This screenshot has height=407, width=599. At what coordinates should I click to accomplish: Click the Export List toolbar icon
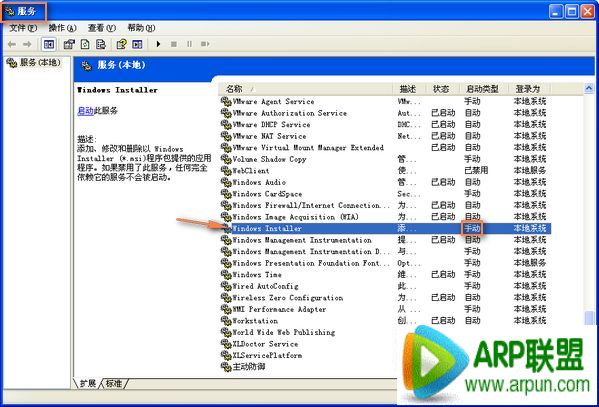[100, 44]
